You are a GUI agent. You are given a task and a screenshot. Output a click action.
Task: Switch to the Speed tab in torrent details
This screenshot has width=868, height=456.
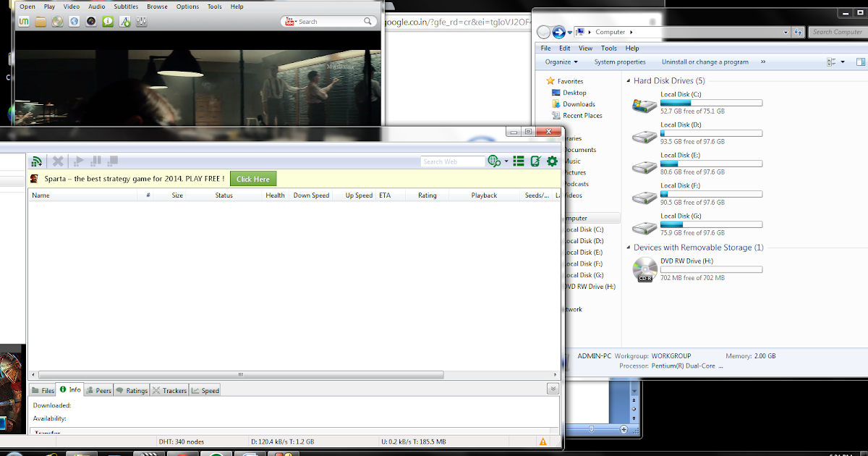(x=205, y=390)
